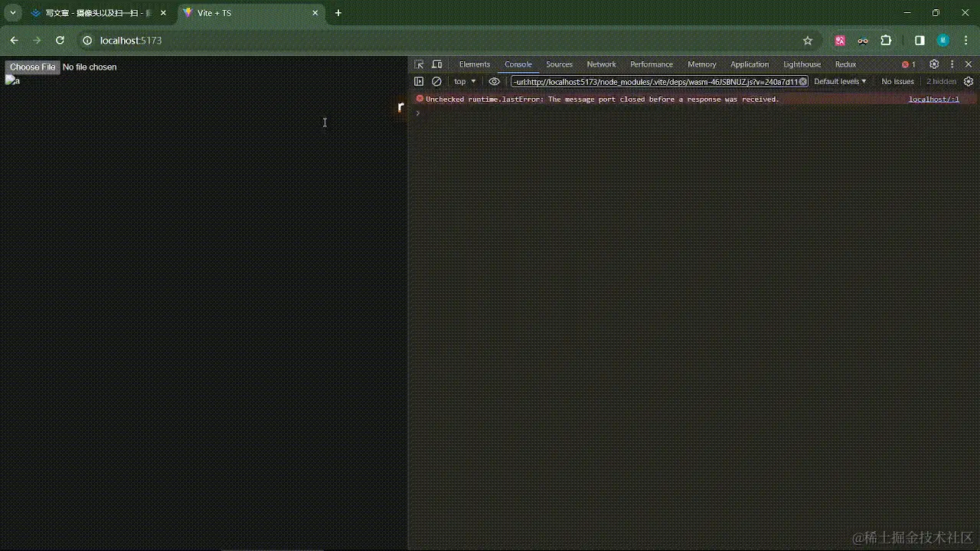The height and width of the screenshot is (551, 980).
Task: Open the side panel icon in Chrome toolbar
Action: (920, 40)
